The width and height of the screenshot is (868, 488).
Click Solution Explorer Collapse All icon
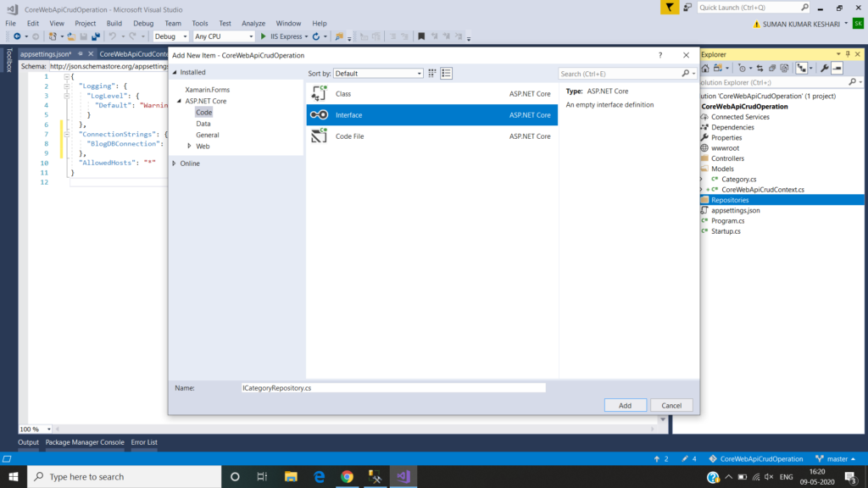(x=772, y=68)
